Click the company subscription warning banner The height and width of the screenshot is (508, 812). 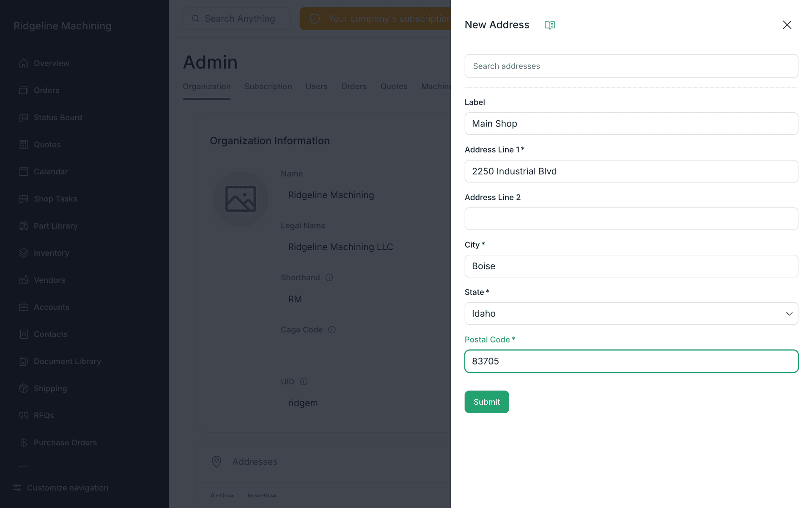376,19
